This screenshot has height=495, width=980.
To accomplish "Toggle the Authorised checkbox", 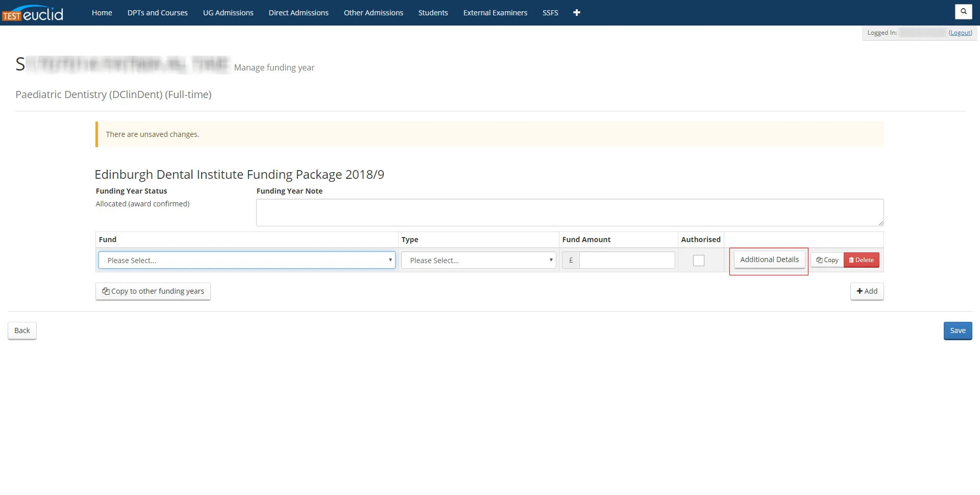I will point(698,261).
